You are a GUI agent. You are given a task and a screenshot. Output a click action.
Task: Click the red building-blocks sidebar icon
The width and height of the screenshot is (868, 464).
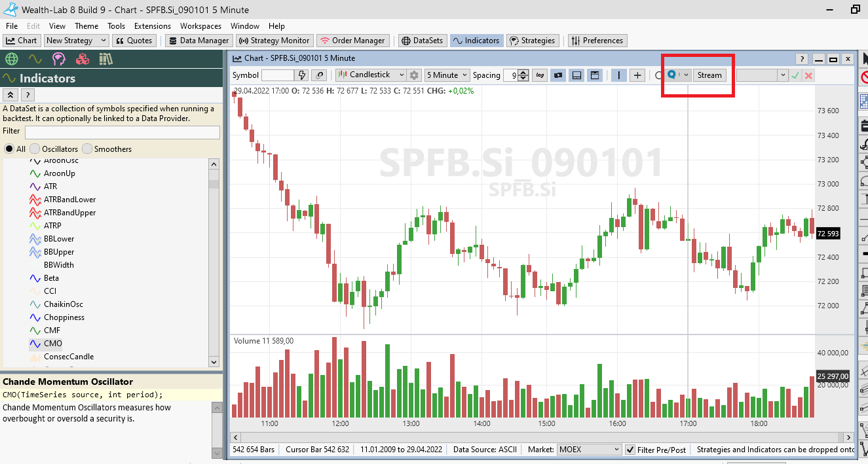(82, 58)
